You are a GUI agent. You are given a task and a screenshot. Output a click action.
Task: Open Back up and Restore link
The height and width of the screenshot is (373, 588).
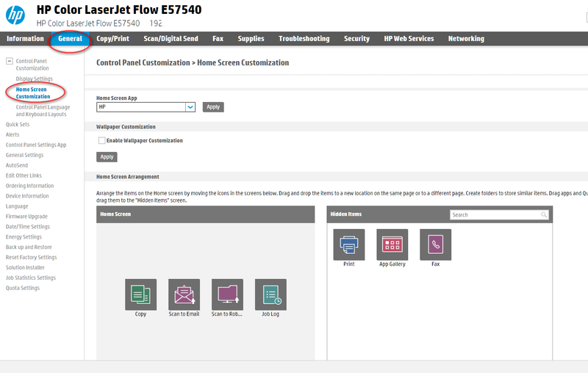click(29, 247)
